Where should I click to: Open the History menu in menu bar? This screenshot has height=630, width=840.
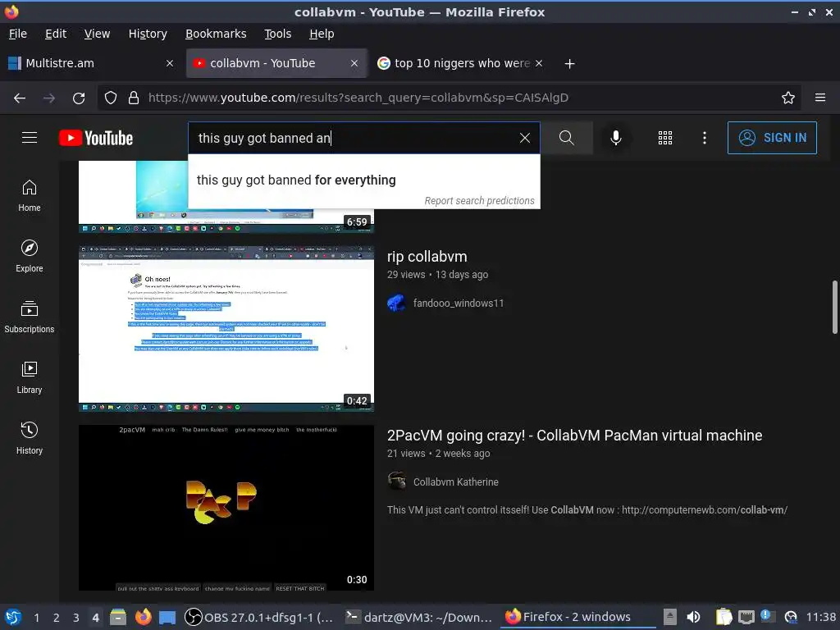[x=148, y=34]
